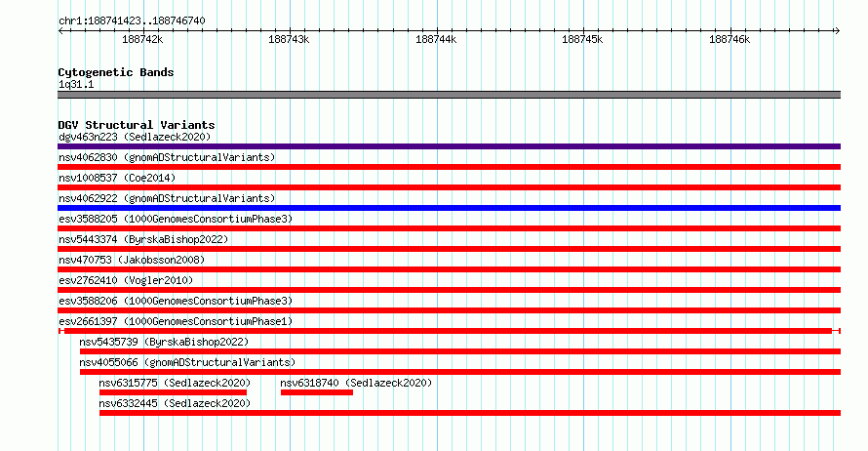This screenshot has width=868, height=451.
Task: Open nsv6332445 (Sedlazeck2020) label
Action: click(x=175, y=403)
